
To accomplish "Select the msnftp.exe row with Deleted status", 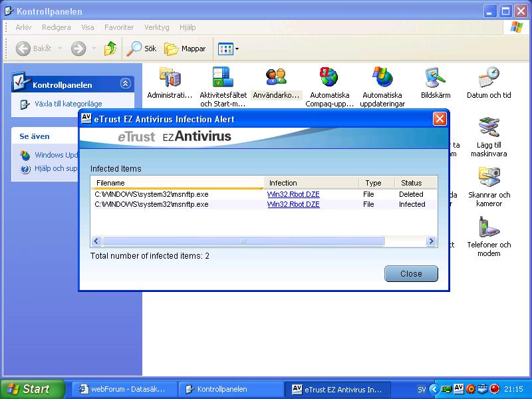I will pos(264,194).
